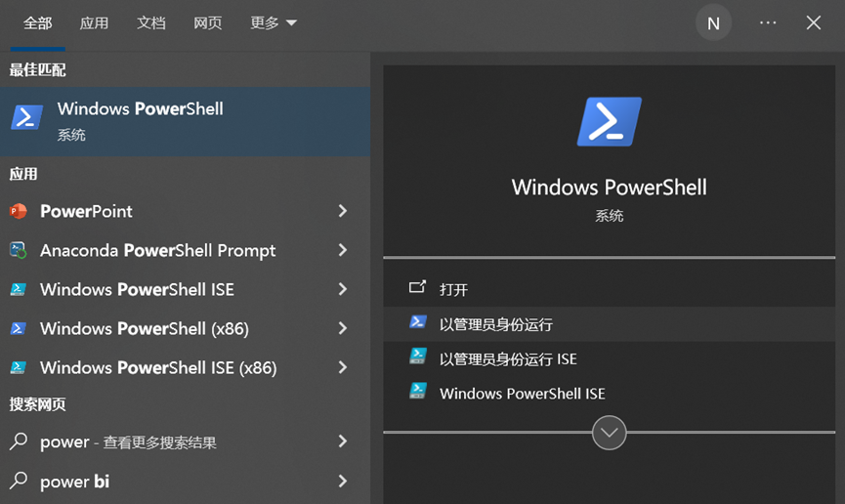Click the icon beside Windows PowerShell ISE action
Image resolution: width=845 pixels, height=504 pixels.
coord(418,391)
